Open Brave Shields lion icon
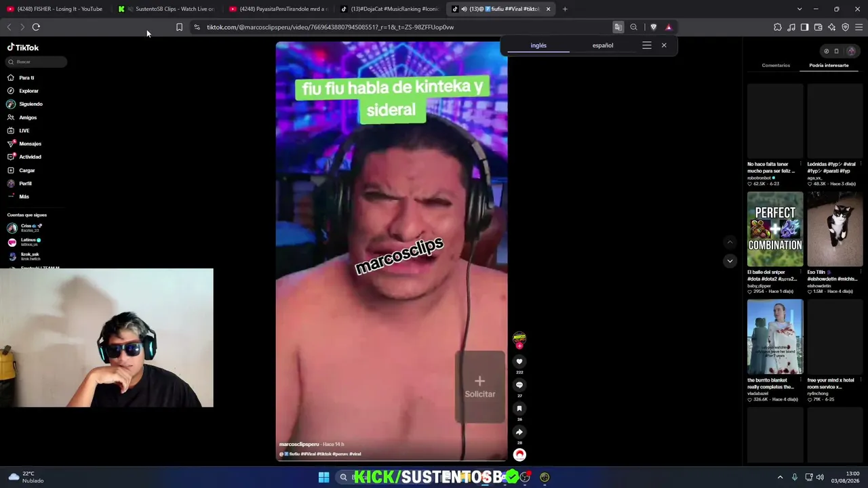Image resolution: width=868 pixels, height=488 pixels. 653,27
